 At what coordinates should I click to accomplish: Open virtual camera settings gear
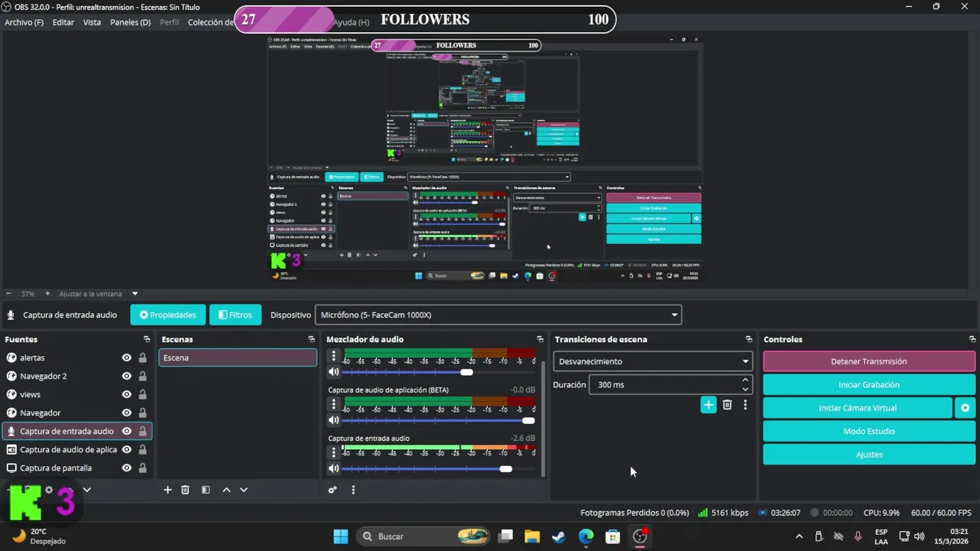click(965, 408)
